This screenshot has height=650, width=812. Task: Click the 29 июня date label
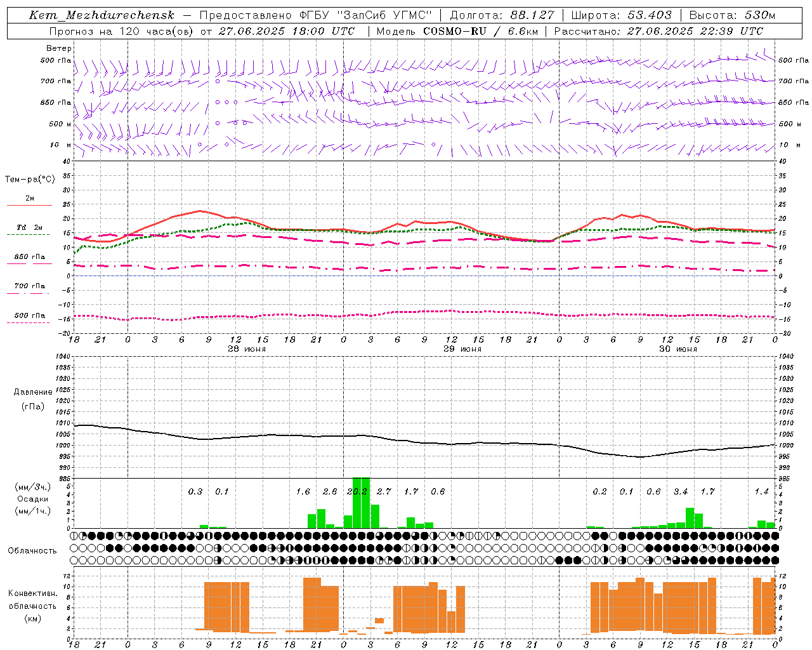[x=462, y=349]
